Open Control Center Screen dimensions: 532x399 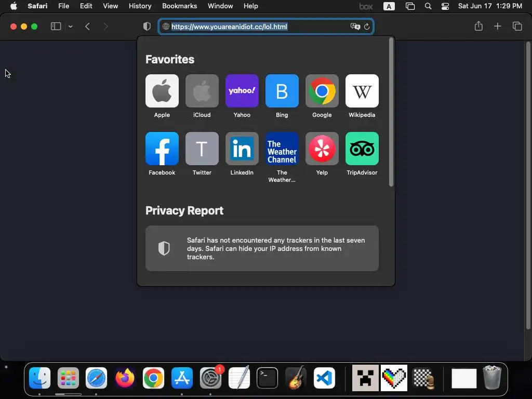coord(445,6)
